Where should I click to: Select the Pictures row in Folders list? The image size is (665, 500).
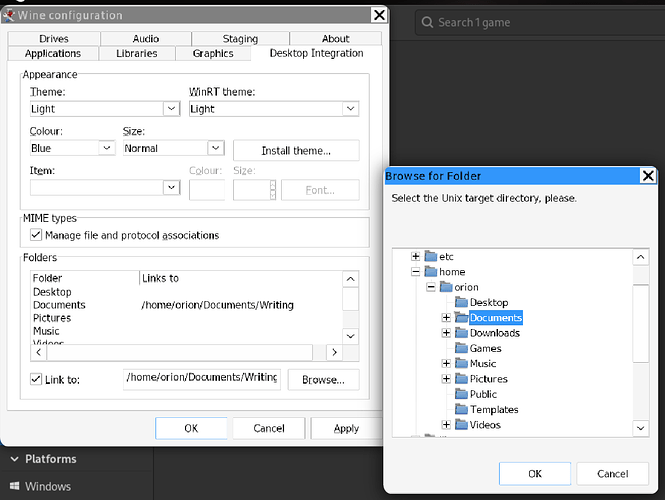click(x=187, y=318)
